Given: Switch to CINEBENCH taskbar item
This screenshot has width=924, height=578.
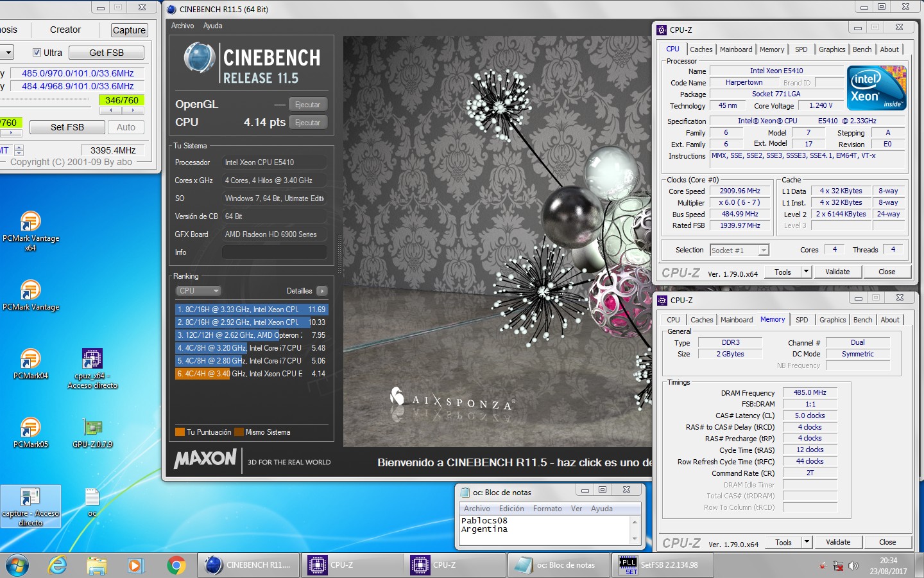Looking at the screenshot, I should click(248, 565).
